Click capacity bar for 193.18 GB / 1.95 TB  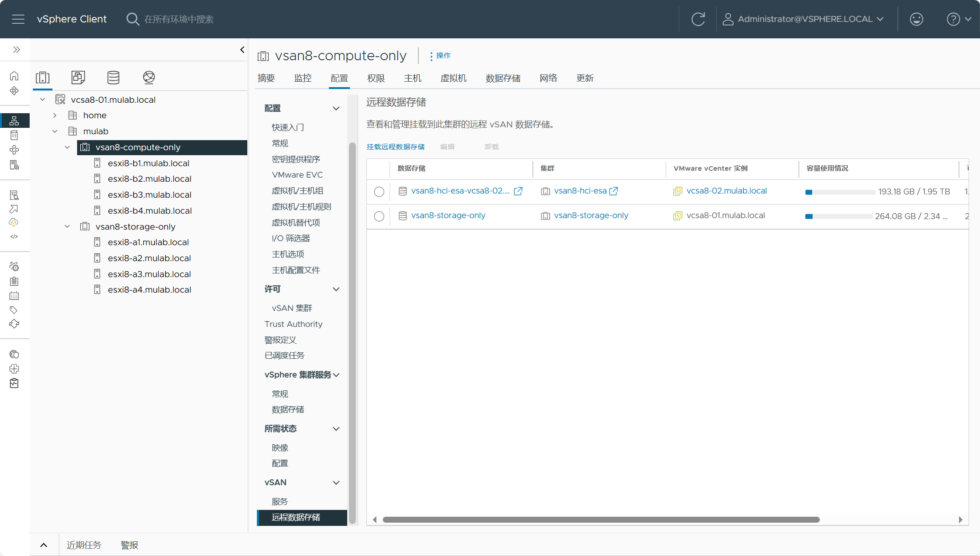pos(840,192)
